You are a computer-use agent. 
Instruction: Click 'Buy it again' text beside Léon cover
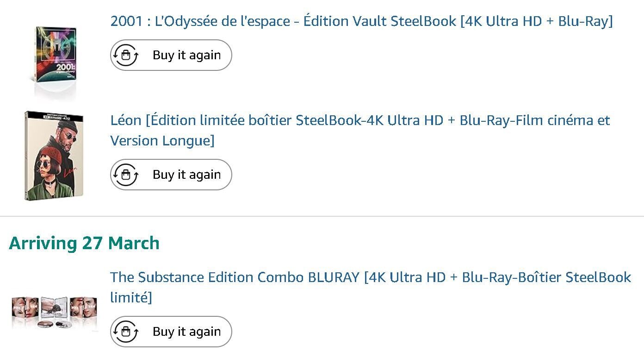186,175
